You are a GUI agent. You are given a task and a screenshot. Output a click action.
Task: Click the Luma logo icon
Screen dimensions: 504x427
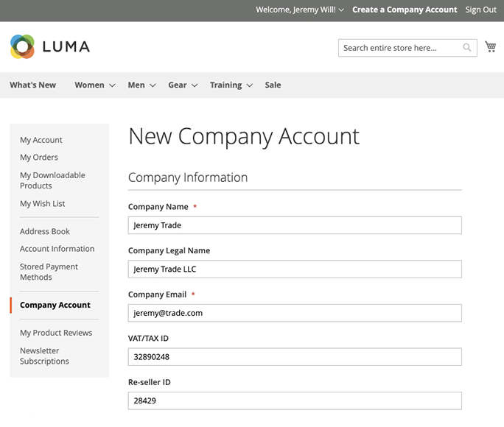coord(22,46)
